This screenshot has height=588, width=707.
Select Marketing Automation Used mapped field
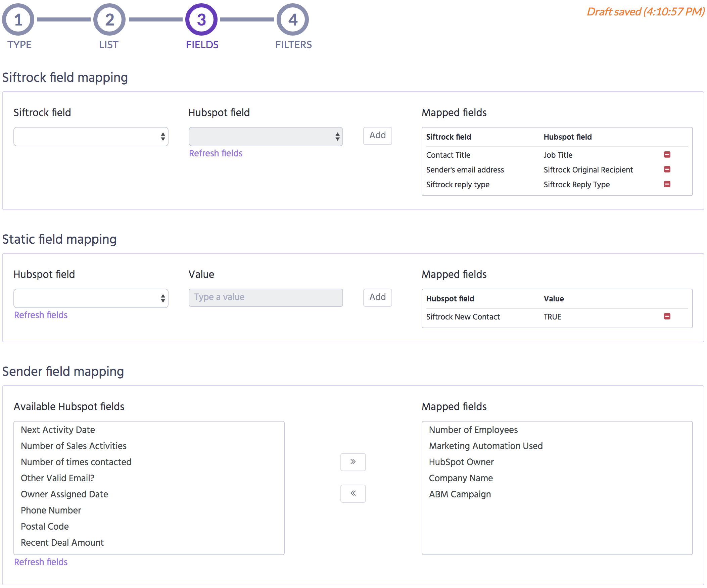(x=557, y=446)
